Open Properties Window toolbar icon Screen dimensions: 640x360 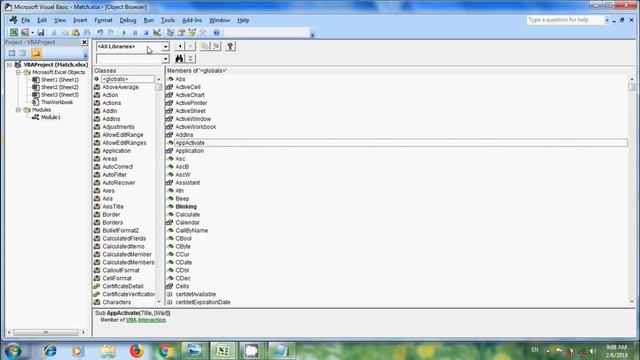tap(181, 32)
